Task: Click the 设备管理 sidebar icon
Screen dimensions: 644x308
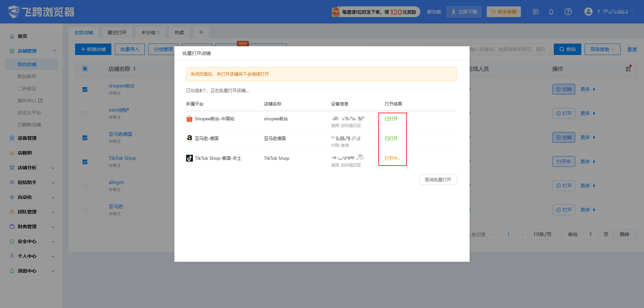Action: tap(12, 138)
